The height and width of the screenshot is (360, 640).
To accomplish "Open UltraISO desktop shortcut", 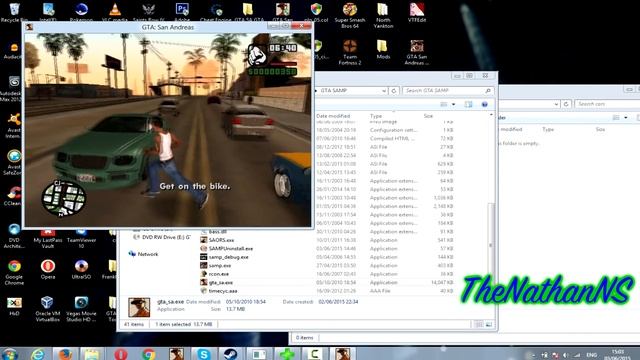I will pyautogui.click(x=81, y=269).
